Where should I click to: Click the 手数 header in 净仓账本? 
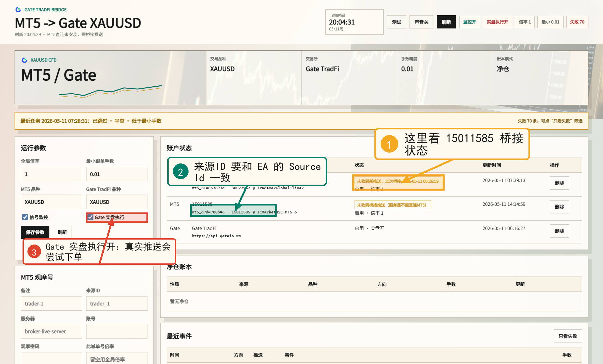tap(451, 284)
